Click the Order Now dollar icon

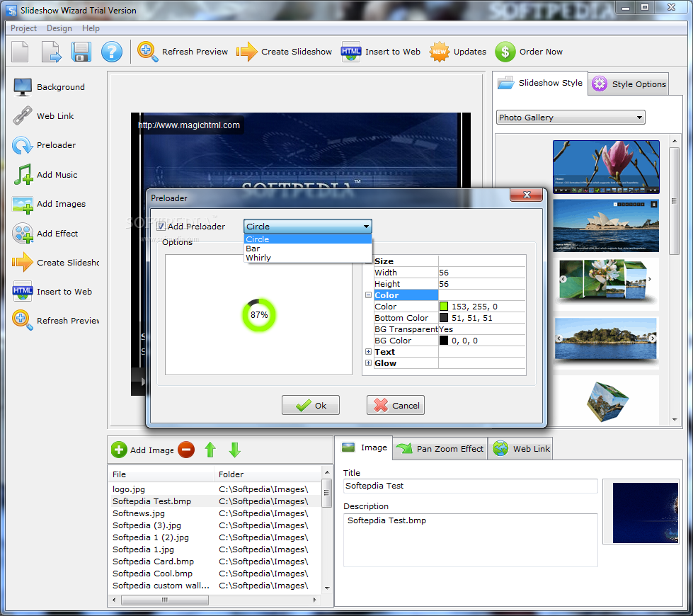pos(505,52)
